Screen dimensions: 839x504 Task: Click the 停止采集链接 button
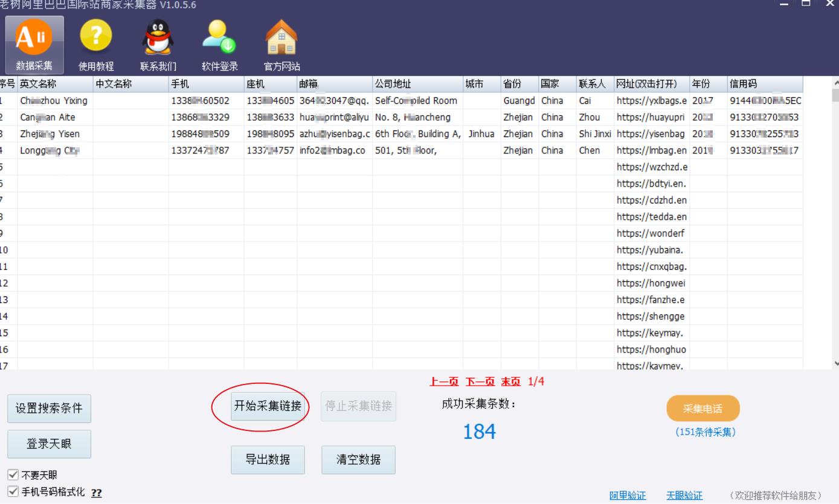[359, 406]
